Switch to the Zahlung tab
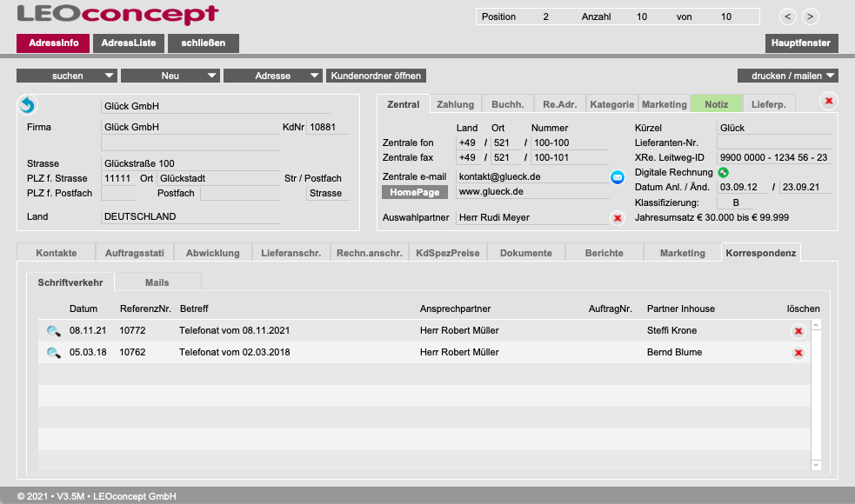This screenshot has height=504, width=855. [x=456, y=104]
